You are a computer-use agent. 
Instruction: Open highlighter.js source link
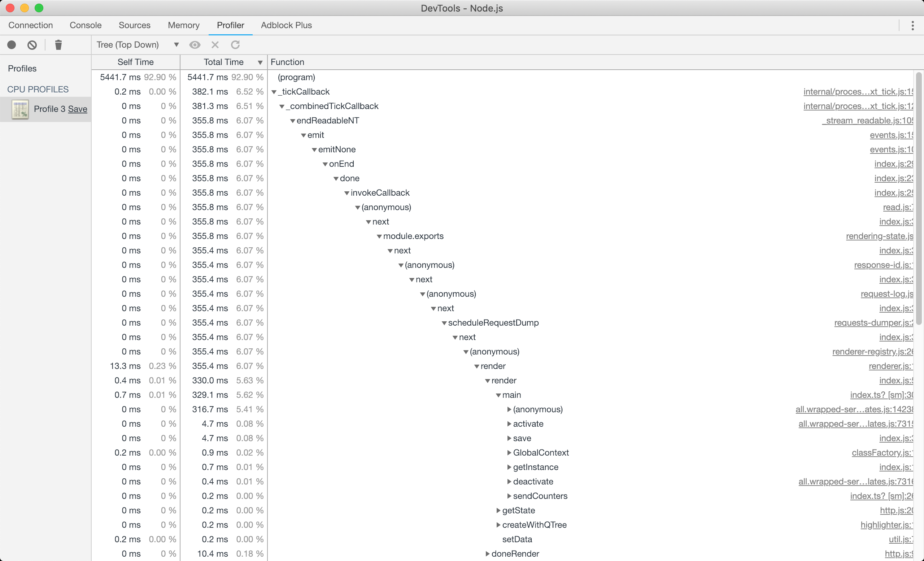tap(887, 525)
